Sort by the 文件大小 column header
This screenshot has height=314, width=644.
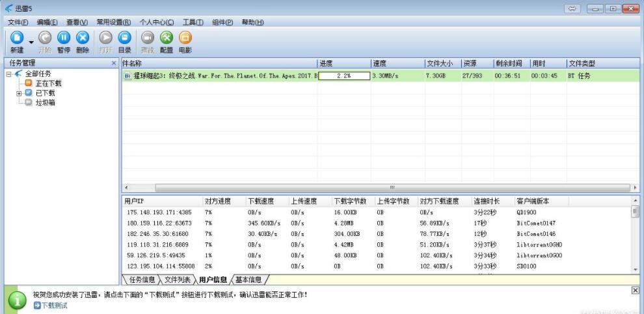click(443, 63)
